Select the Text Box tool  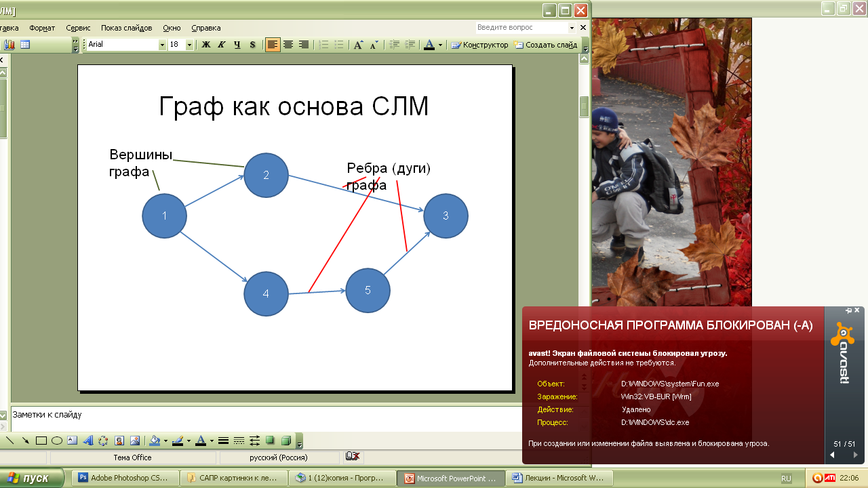point(73,441)
